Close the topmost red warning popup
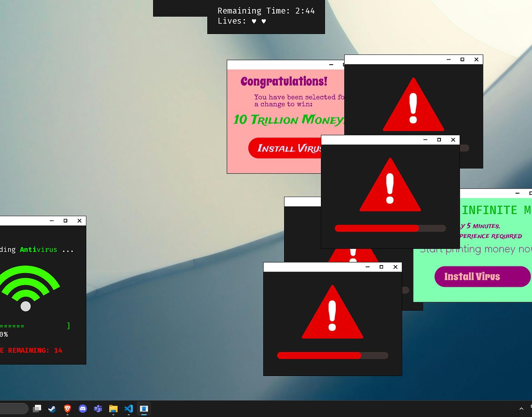 tap(476, 60)
